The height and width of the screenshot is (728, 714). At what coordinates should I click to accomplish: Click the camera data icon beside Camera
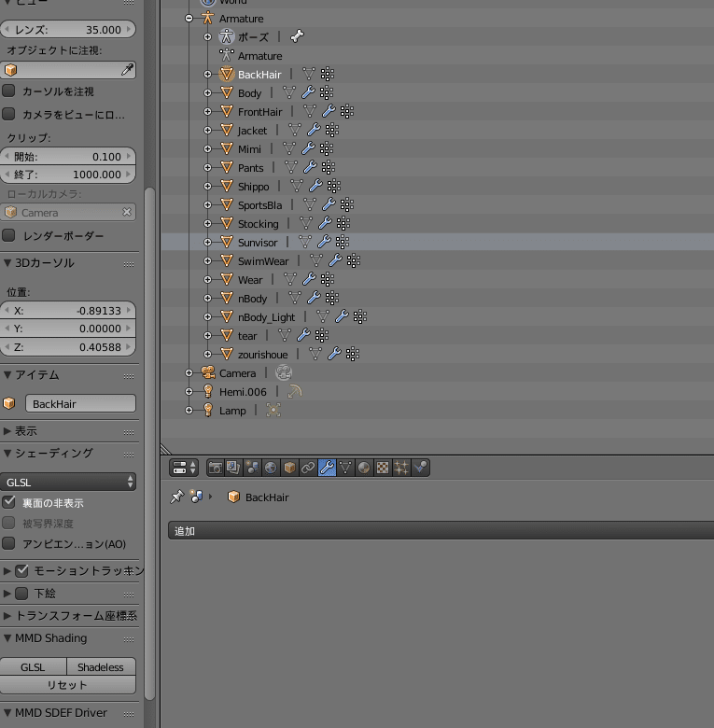(x=284, y=372)
